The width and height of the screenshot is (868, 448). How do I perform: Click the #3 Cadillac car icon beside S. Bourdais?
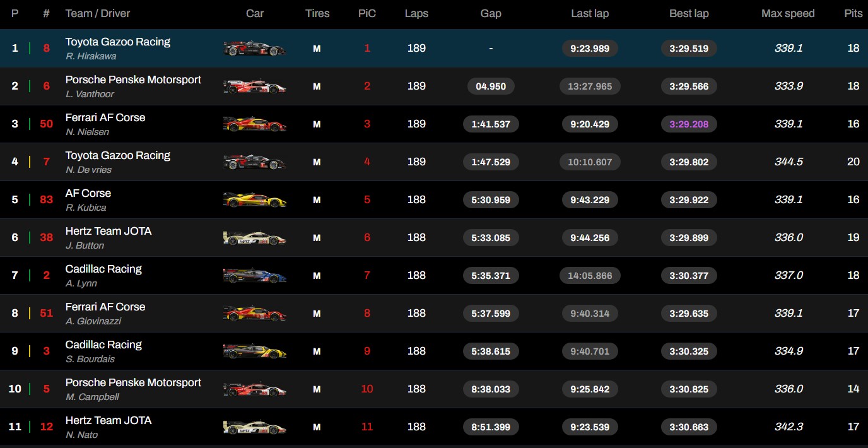(254, 351)
